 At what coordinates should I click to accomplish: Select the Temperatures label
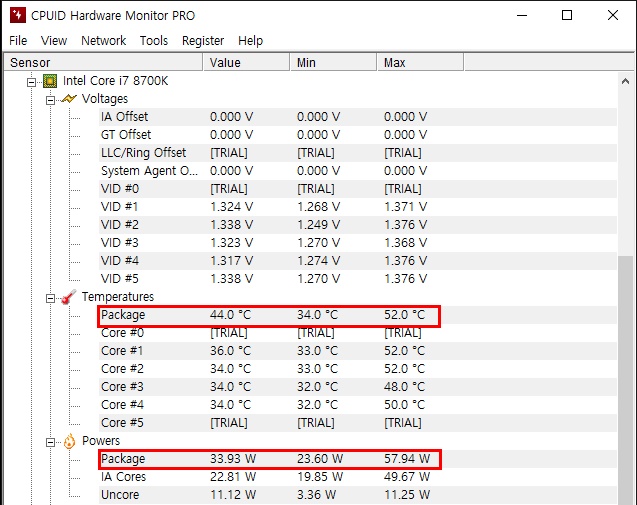(118, 297)
